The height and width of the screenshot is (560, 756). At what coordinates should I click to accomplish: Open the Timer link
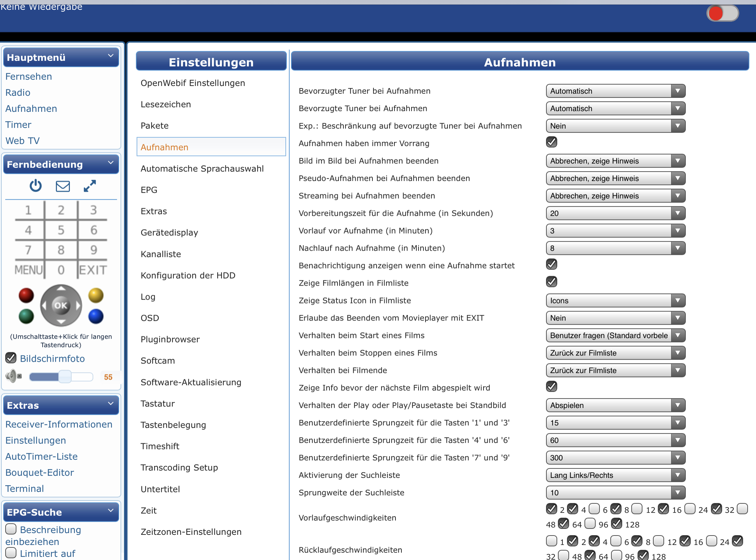pos(18,125)
